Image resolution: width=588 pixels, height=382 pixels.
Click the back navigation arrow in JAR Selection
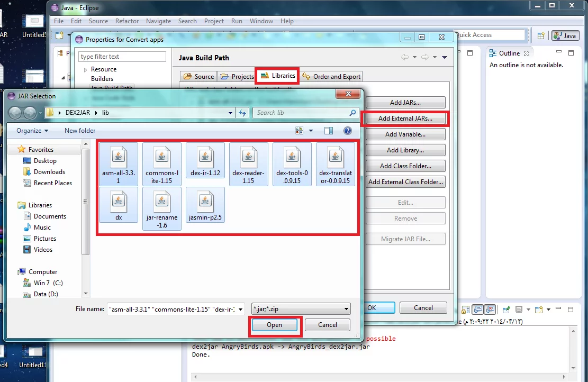15,113
